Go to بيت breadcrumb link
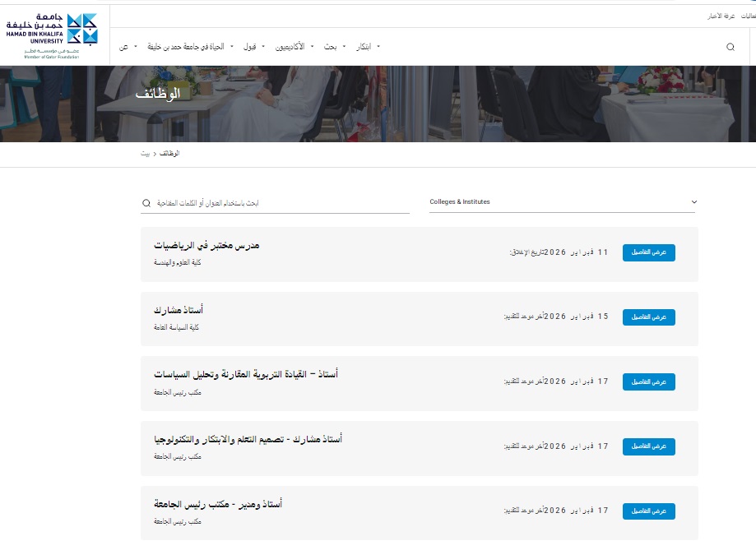756x541 pixels. pos(146,154)
